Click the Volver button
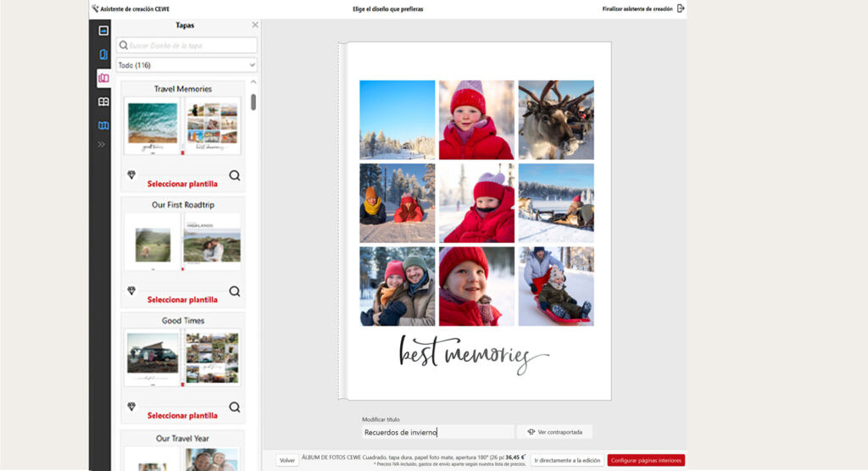 coord(287,461)
